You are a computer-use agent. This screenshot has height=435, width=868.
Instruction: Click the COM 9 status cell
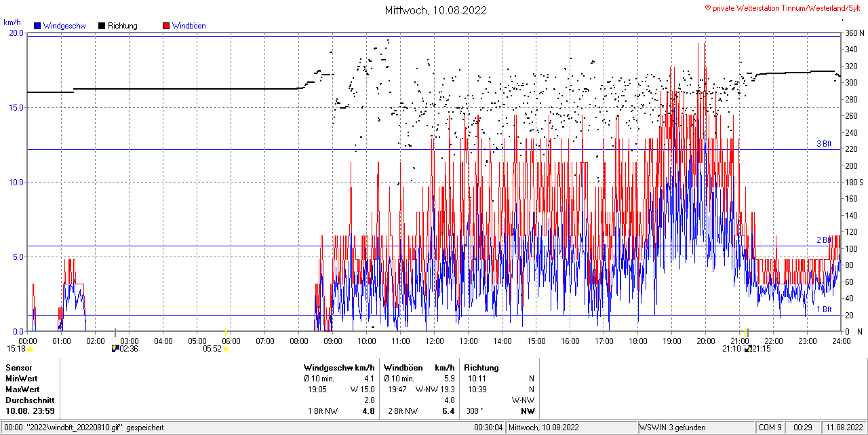point(770,428)
